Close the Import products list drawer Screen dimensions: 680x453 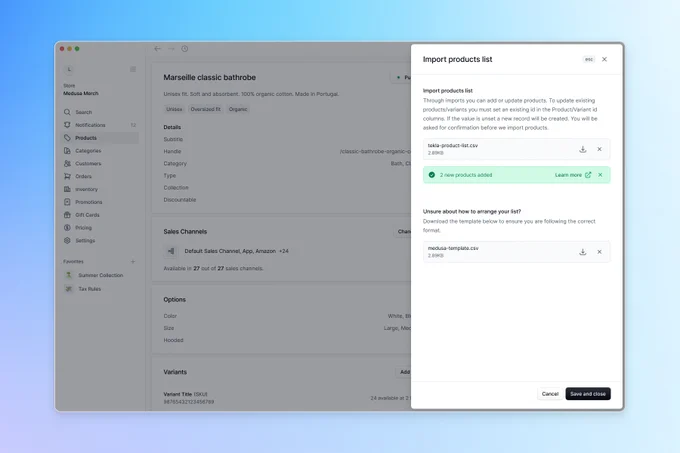click(x=604, y=59)
